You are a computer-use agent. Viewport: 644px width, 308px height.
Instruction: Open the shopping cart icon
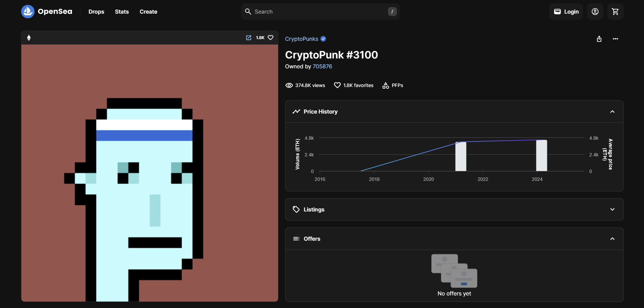615,12
